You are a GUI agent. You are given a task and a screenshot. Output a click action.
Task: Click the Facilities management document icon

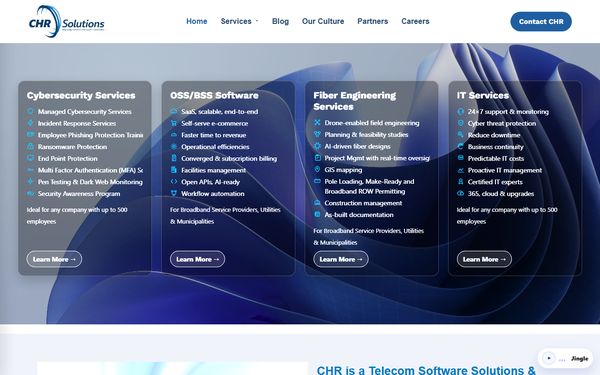(x=174, y=170)
